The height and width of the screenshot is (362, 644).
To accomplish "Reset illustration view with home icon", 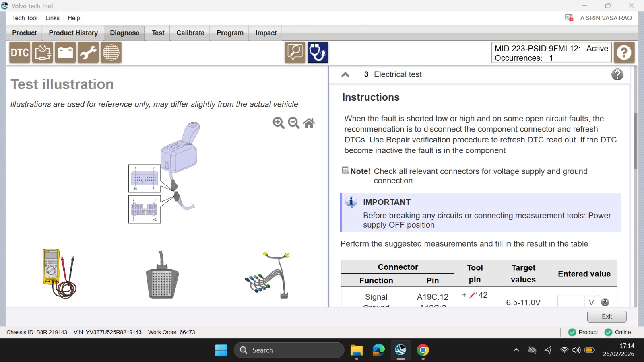I will [309, 123].
